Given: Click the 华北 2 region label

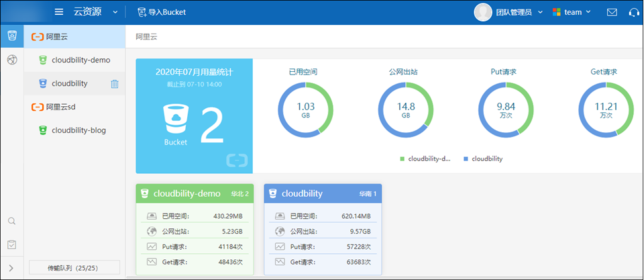Looking at the screenshot, I should 240,194.
